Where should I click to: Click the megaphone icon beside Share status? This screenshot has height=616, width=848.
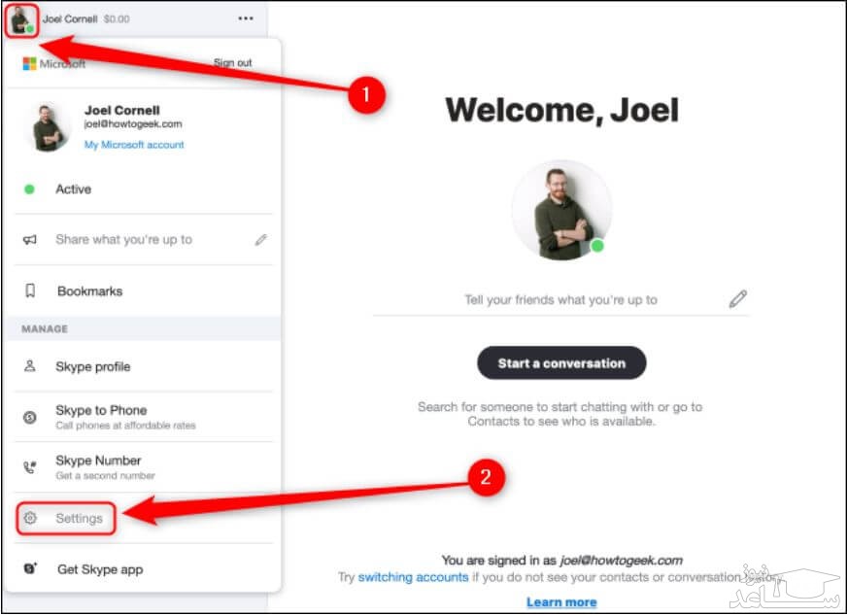point(30,240)
